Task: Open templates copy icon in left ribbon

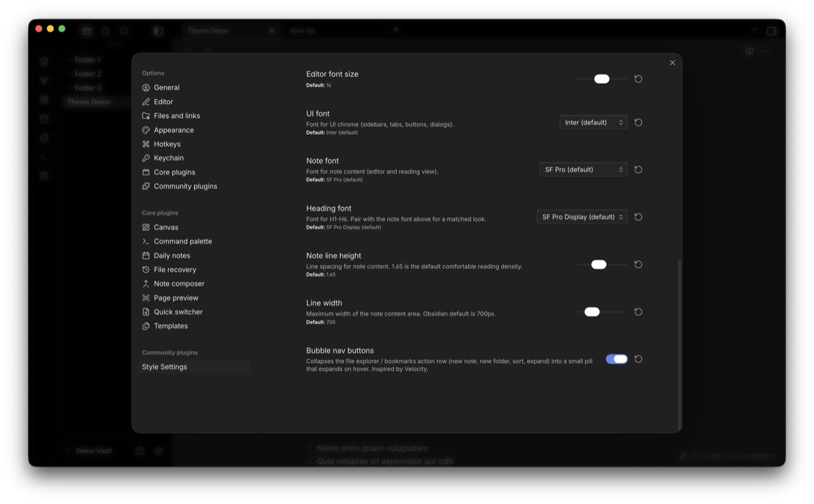Action: pos(44,137)
